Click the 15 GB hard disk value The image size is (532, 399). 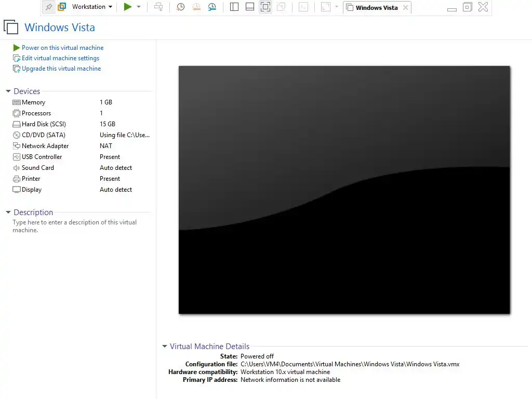click(x=108, y=124)
